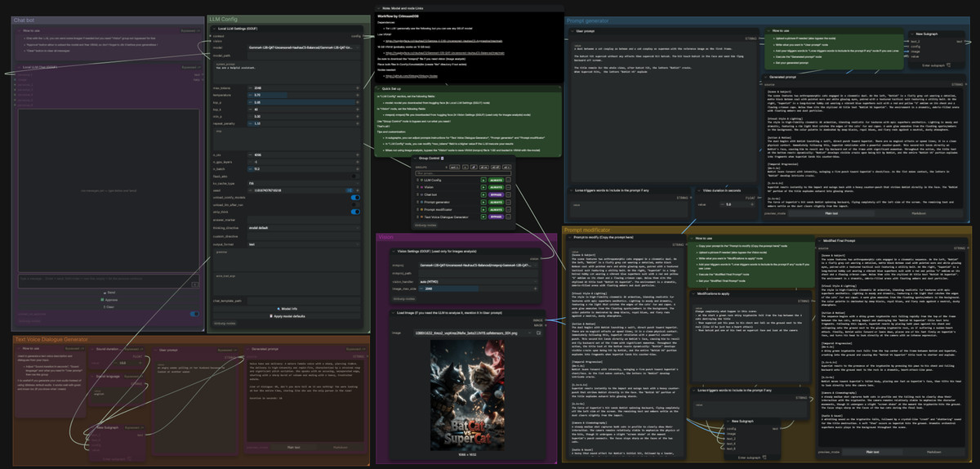The height and width of the screenshot is (469, 980).
Task: Toggle the strip_think switch
Action: (355, 212)
